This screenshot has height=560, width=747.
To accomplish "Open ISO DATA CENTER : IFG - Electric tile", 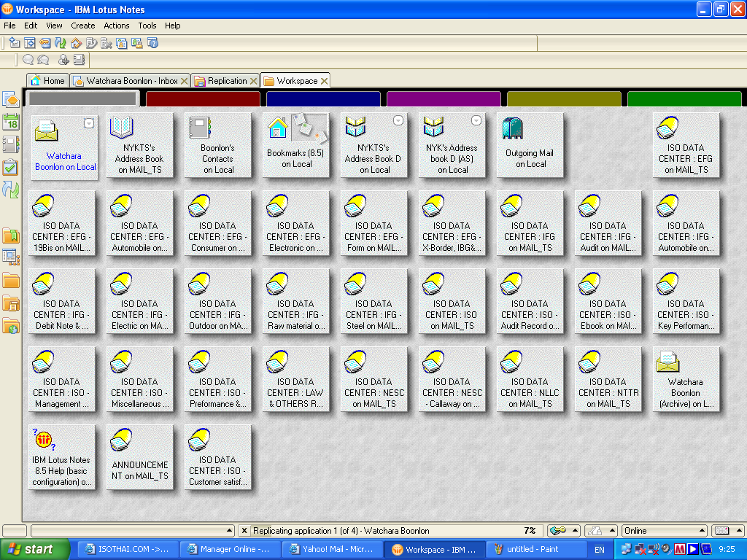I will [139, 301].
